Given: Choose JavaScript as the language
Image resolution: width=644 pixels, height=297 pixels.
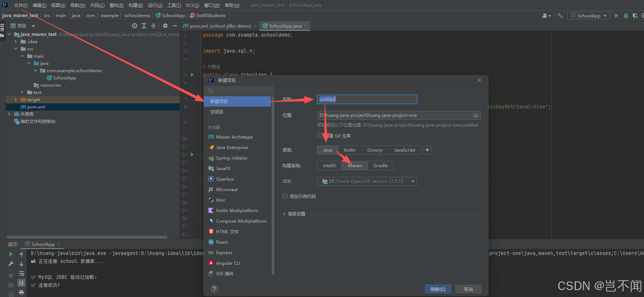Looking at the screenshot, I should click(405, 150).
